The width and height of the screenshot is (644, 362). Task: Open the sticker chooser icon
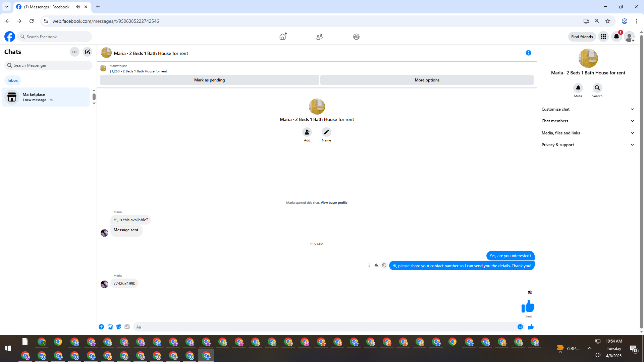coord(119,327)
